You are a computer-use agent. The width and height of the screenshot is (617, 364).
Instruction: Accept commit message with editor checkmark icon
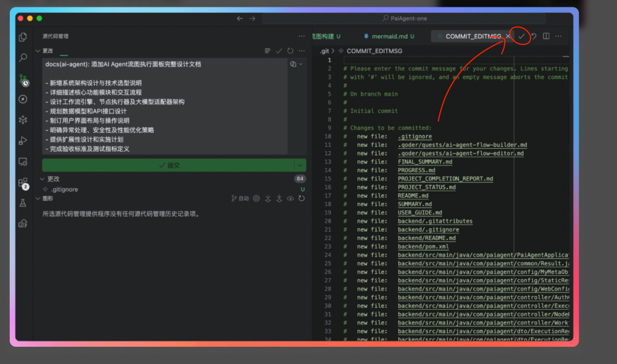[x=521, y=36]
